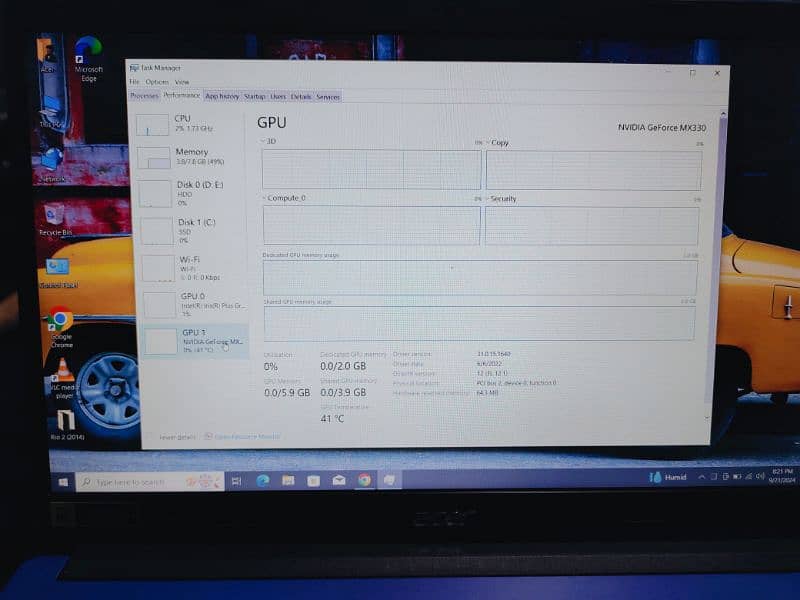Expand the Security graph engine dropdown
Screen dimensions: 800x600
[x=490, y=199]
